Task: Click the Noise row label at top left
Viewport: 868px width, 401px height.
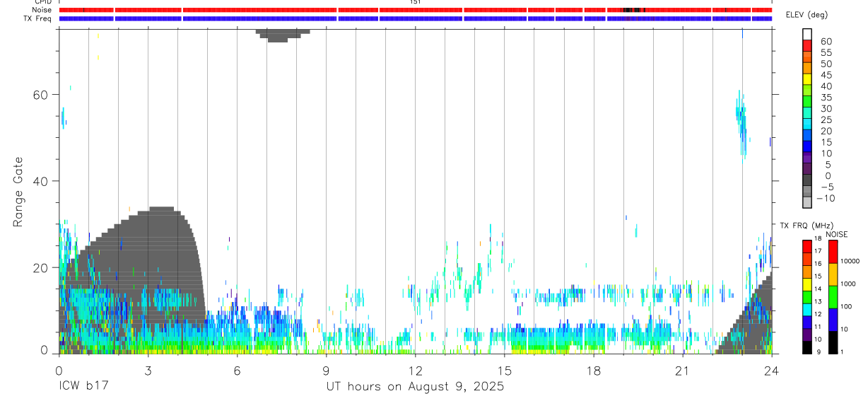Action: pyautogui.click(x=42, y=10)
